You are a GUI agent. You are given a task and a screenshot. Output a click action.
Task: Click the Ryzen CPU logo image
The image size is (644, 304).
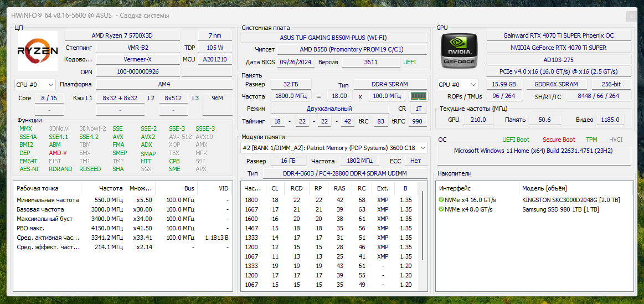[37, 51]
